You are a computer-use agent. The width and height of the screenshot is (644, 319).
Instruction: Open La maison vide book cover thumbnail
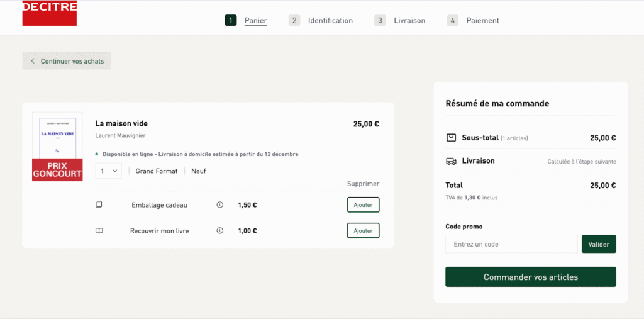57,147
